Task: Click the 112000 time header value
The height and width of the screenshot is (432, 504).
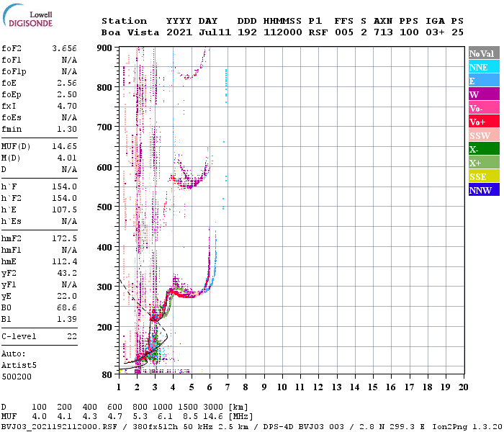Action: pyautogui.click(x=283, y=32)
